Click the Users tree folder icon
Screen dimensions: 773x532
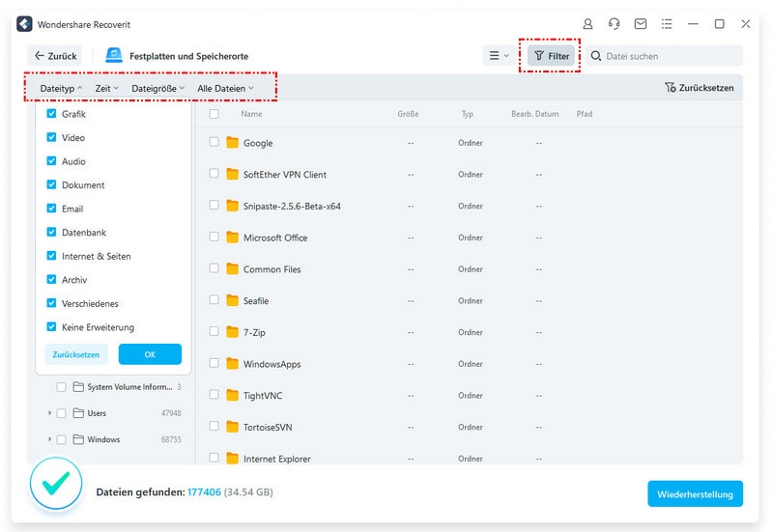pyautogui.click(x=78, y=413)
